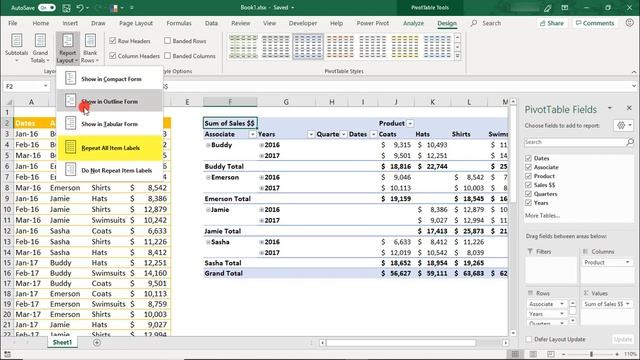Screen dimensions: 640x360
Task: Expand the Name Box dropdown arrow
Action: [45, 86]
